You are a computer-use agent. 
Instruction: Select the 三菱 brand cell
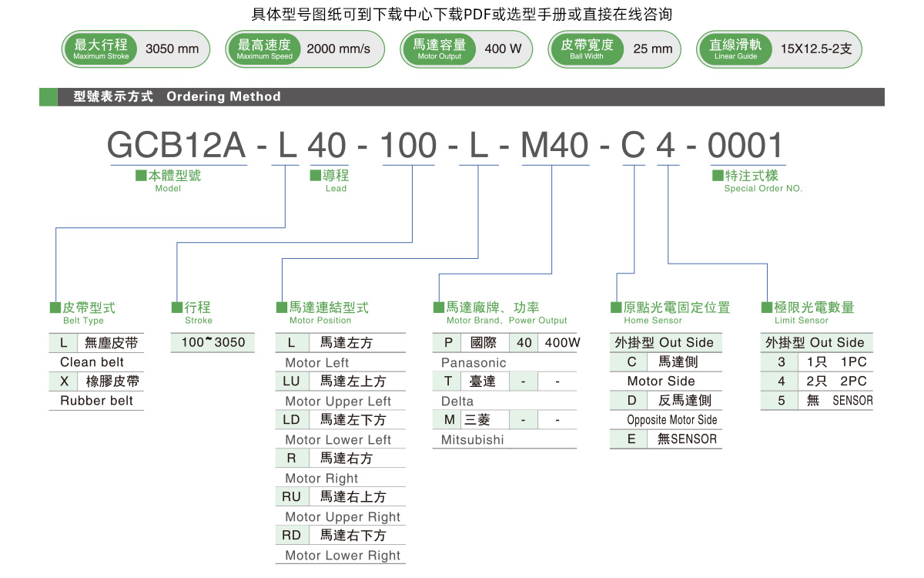point(485,420)
